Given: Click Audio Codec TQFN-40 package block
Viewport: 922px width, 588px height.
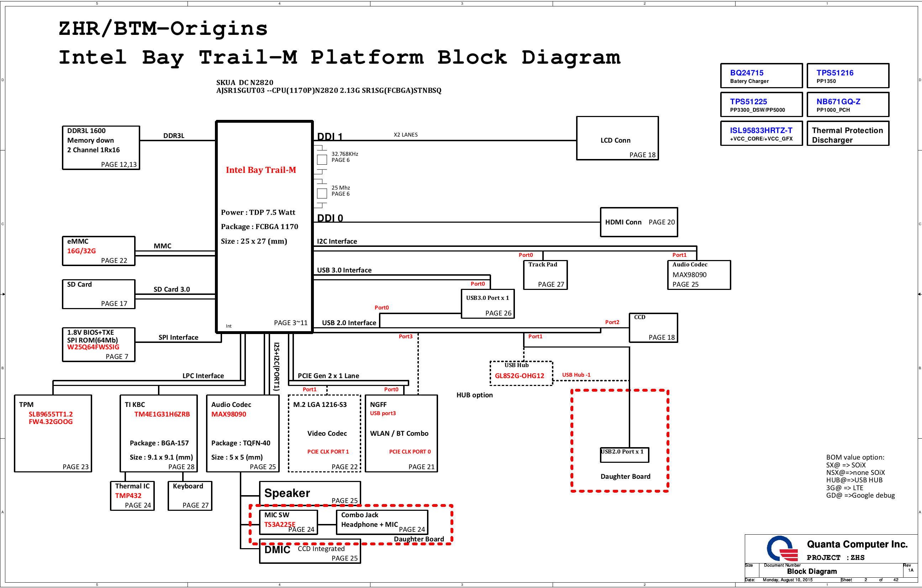Looking at the screenshot, I should (x=243, y=433).
